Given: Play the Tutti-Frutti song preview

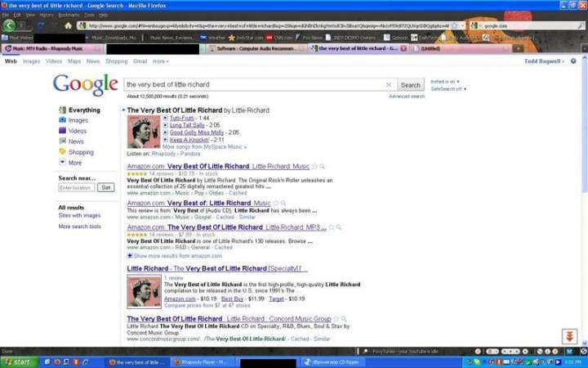Looking at the screenshot, I should pos(165,118).
